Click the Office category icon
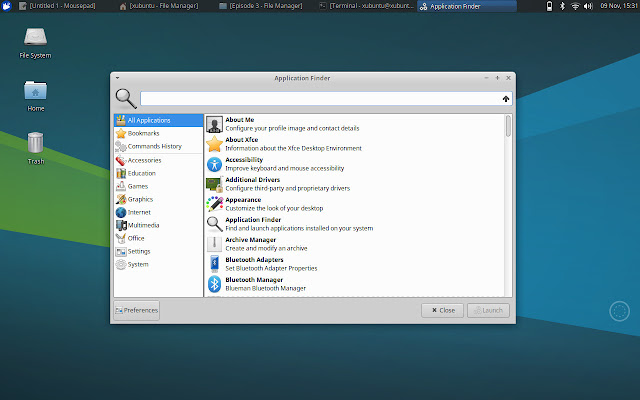The image size is (640, 400). pyautogui.click(x=121, y=238)
